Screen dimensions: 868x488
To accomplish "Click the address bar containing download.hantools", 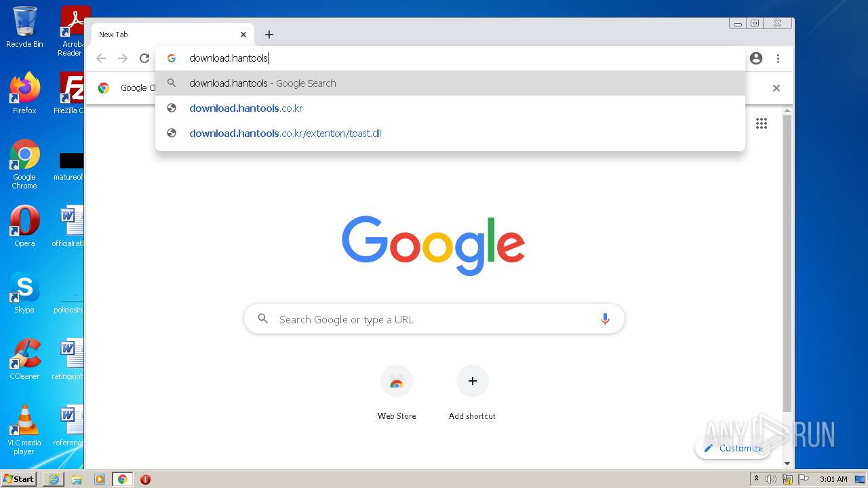I will coord(450,58).
